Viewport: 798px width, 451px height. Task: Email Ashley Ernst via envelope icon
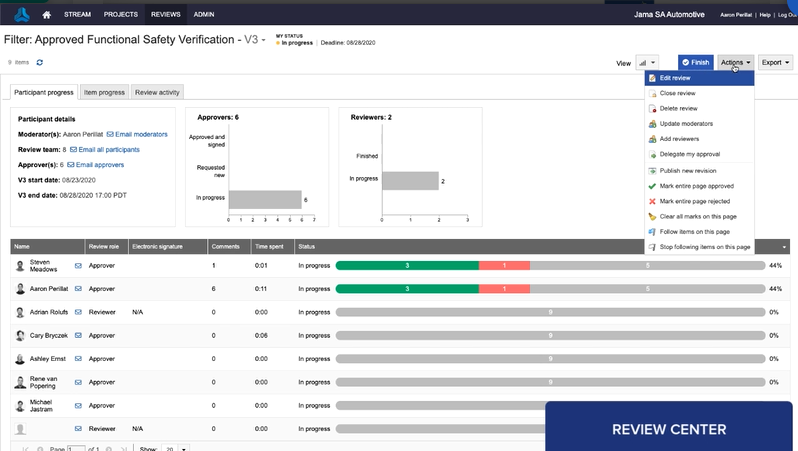pos(78,359)
